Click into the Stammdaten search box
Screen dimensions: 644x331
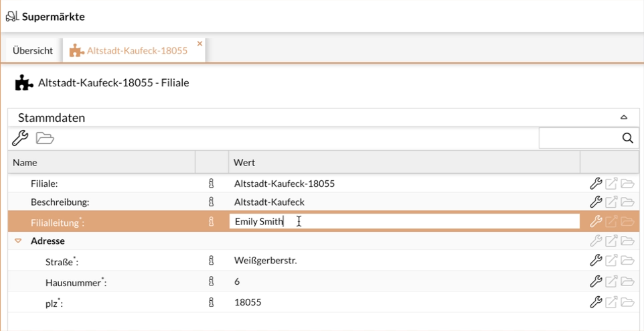pos(579,138)
